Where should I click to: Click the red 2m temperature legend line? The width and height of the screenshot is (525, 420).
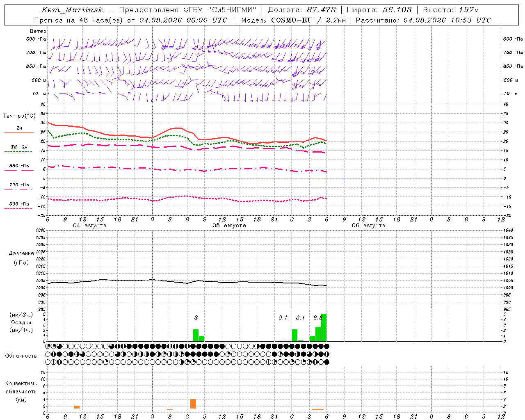[19, 132]
